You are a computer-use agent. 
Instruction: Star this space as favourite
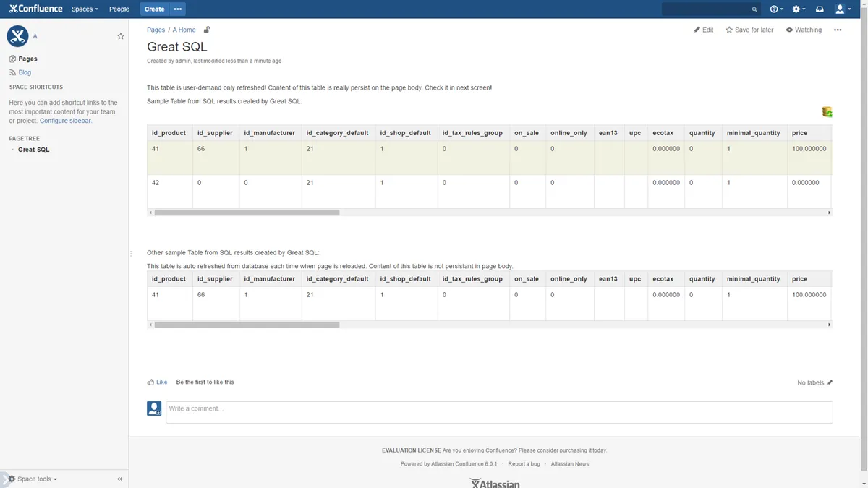(121, 36)
